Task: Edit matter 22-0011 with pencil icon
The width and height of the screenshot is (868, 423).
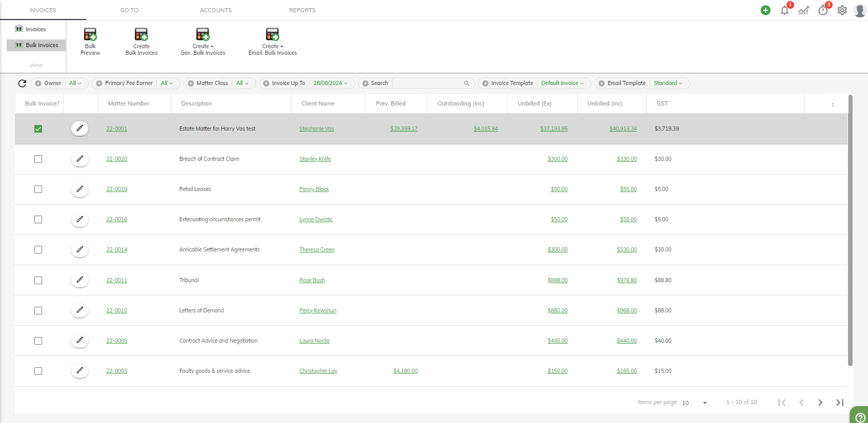Action: click(79, 280)
